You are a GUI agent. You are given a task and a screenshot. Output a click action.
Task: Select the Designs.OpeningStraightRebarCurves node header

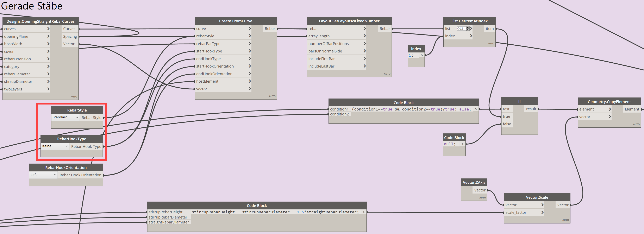(x=40, y=21)
